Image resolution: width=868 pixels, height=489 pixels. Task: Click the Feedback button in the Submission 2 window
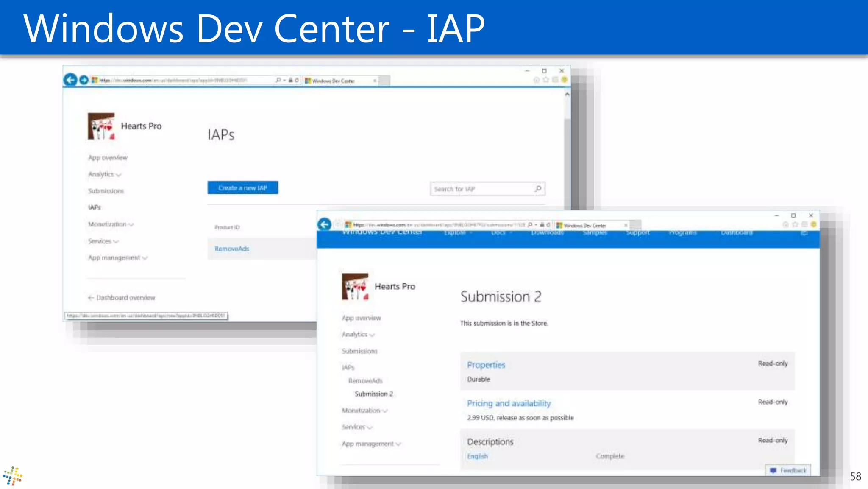pyautogui.click(x=788, y=470)
